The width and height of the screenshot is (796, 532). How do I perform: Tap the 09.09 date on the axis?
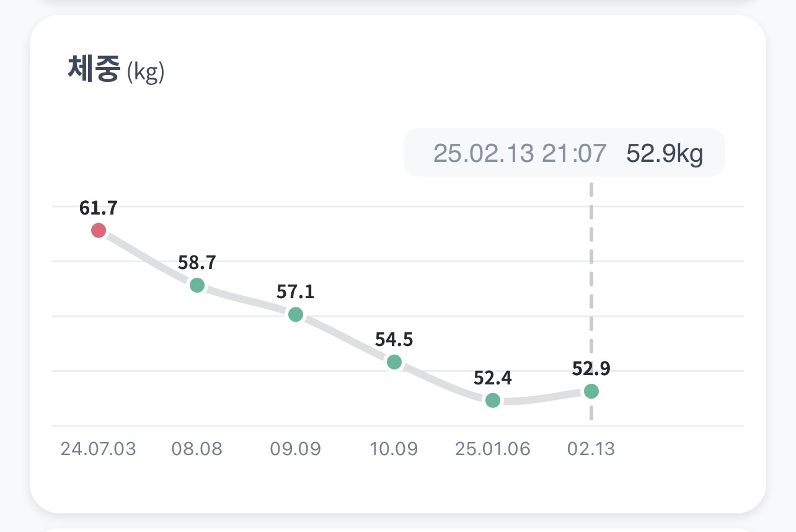pos(295,449)
